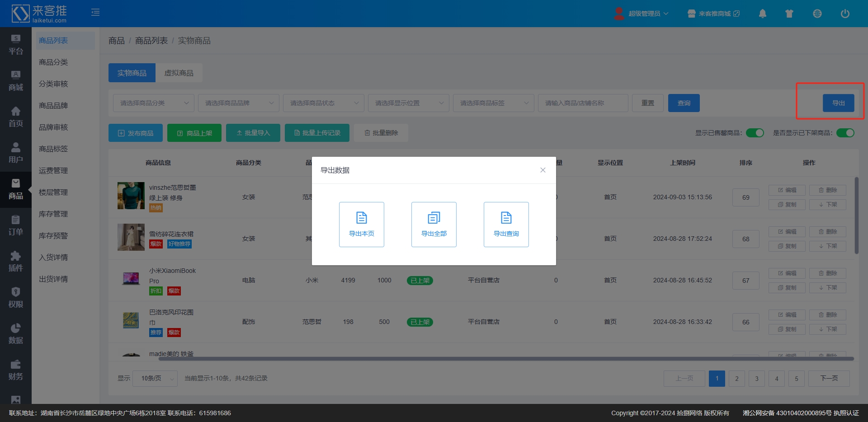
Task: Open 订单 section in left sidebar
Action: coord(15,225)
